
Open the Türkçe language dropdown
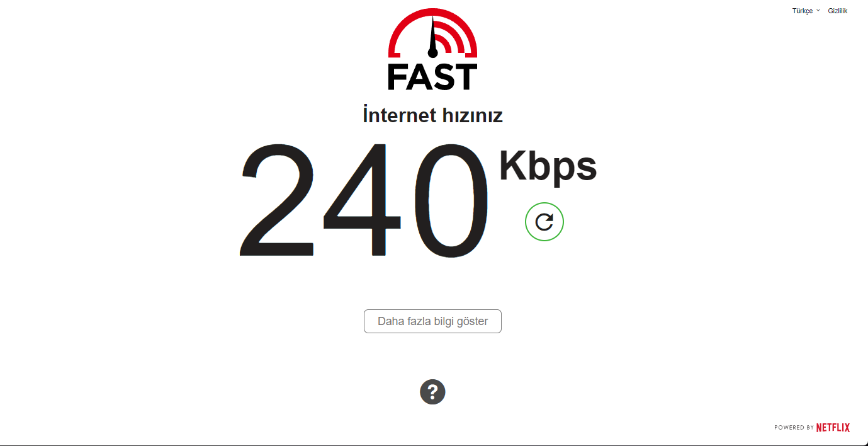806,11
